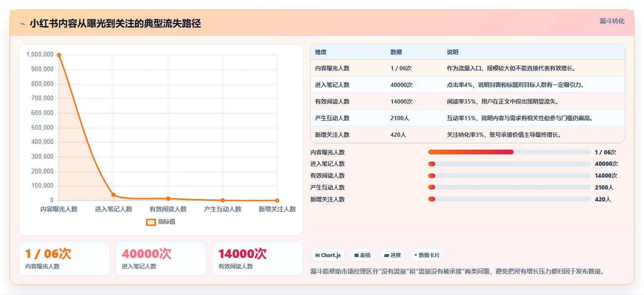Click the 产生互动人数 progress bar
Viewport: 644px width, 295px height.
click(509, 187)
